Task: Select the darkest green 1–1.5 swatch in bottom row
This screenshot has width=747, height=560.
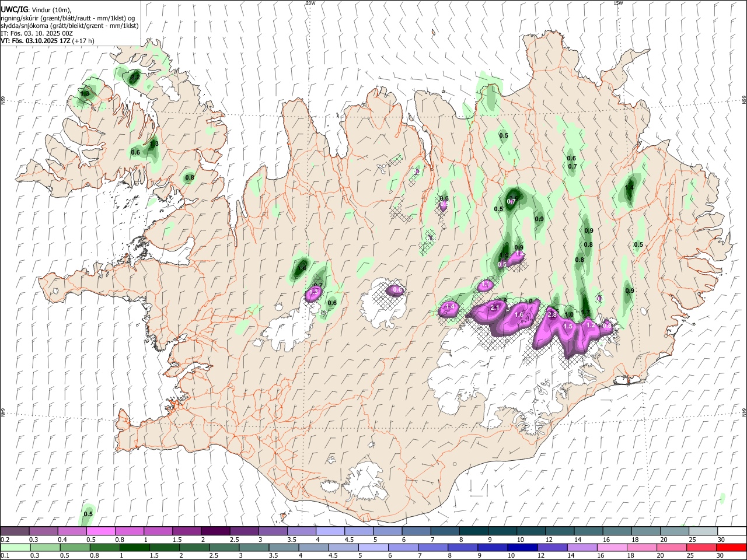Action: [x=135, y=547]
